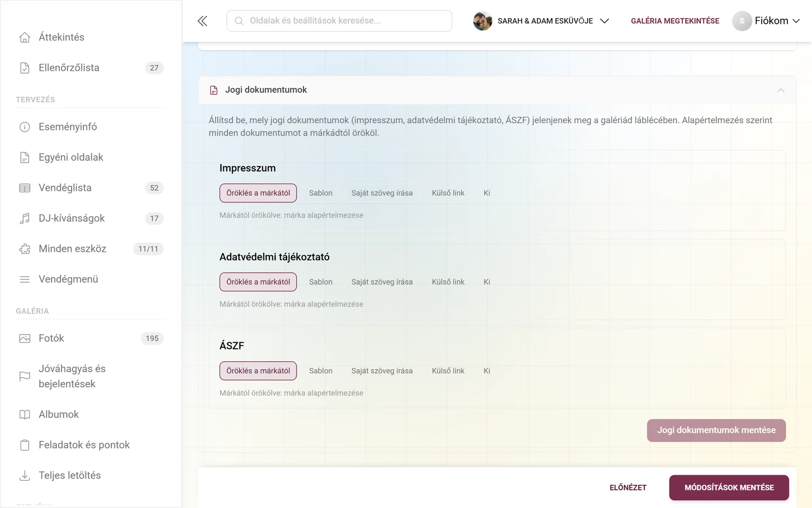Select Külső link for Adatvédelmi tájékoztató
Screen dimensions: 812x508
448,282
